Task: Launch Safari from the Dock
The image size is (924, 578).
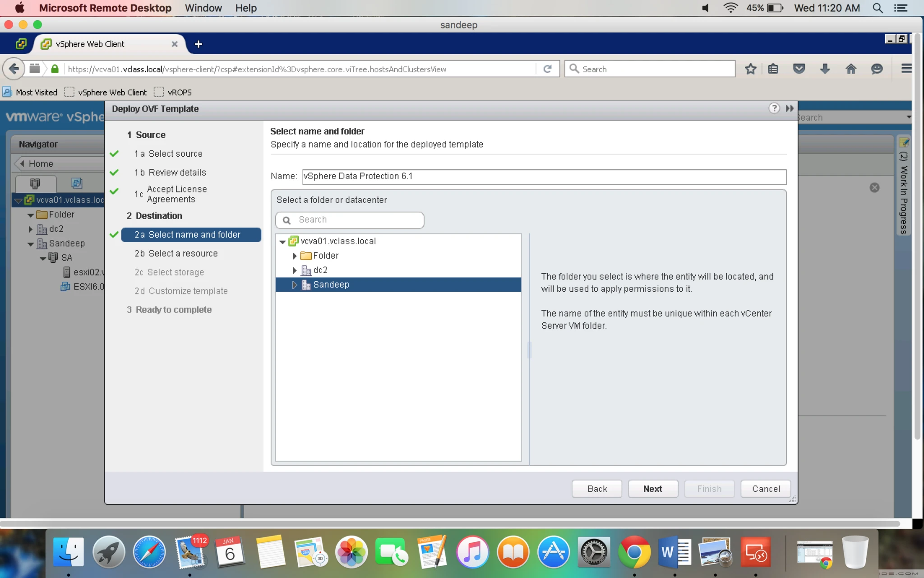Action: click(x=149, y=552)
